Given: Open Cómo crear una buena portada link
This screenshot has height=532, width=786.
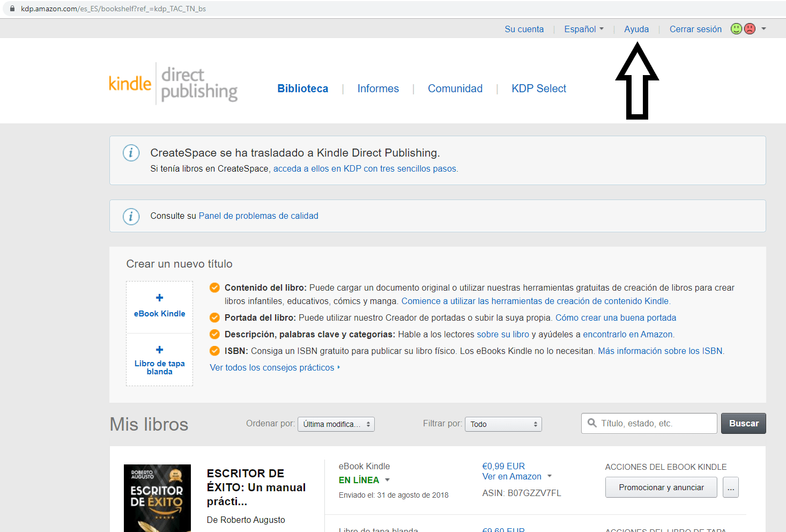Looking at the screenshot, I should [x=616, y=317].
